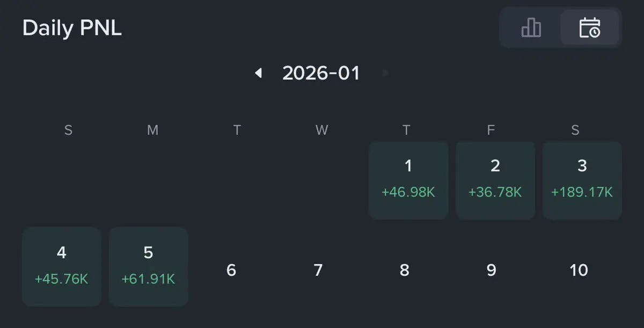The width and height of the screenshot is (644, 328).
Task: Select day 10 in the calendar
Action: tap(579, 270)
